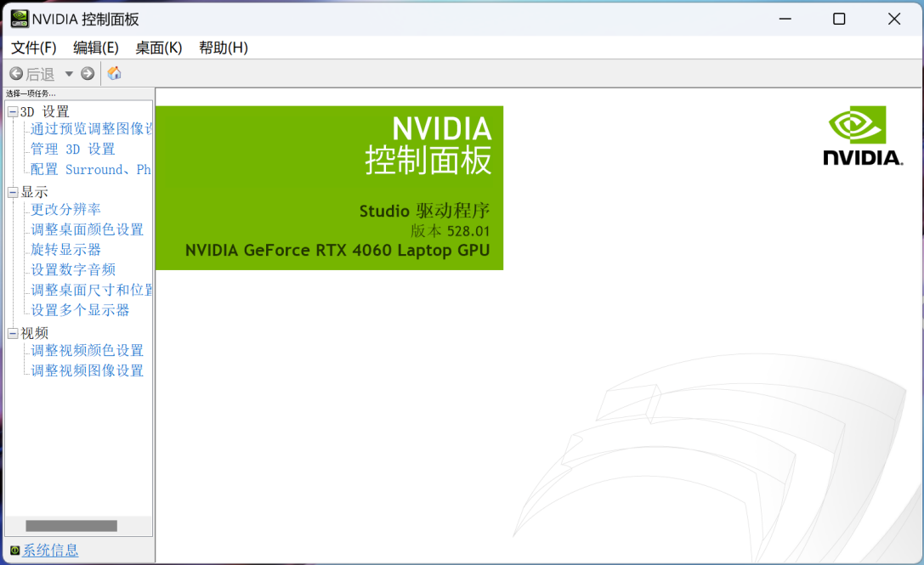Collapse the 显示 tree node
The width and height of the screenshot is (924, 565).
(x=13, y=193)
